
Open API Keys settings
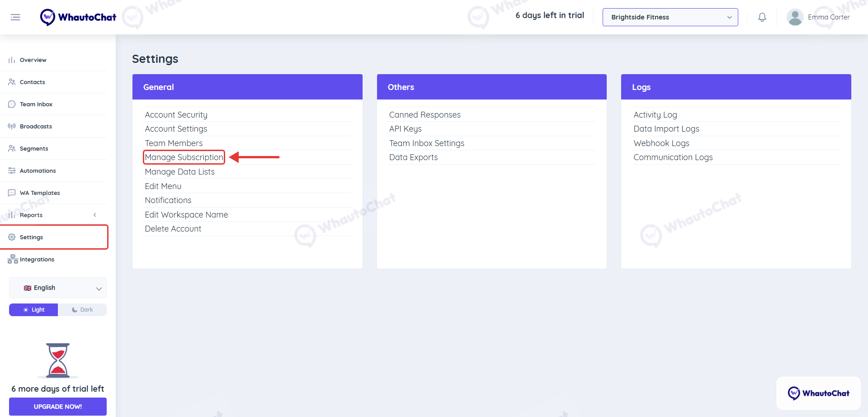[x=405, y=129]
